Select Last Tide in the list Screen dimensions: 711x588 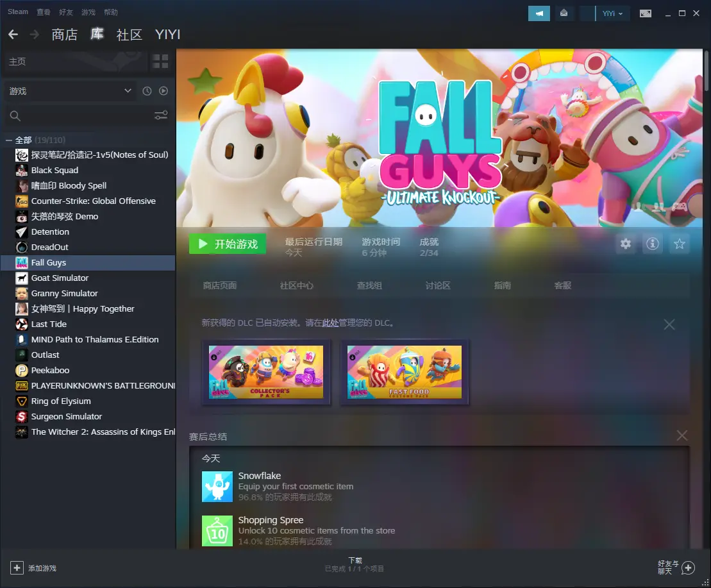pos(88,324)
